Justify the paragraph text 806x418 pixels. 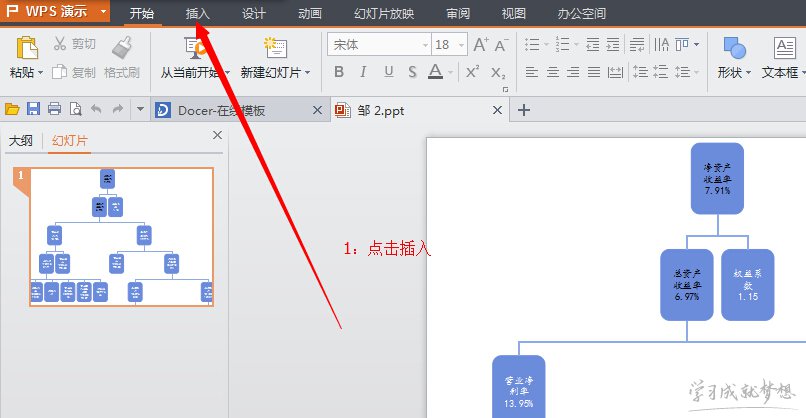[594, 72]
